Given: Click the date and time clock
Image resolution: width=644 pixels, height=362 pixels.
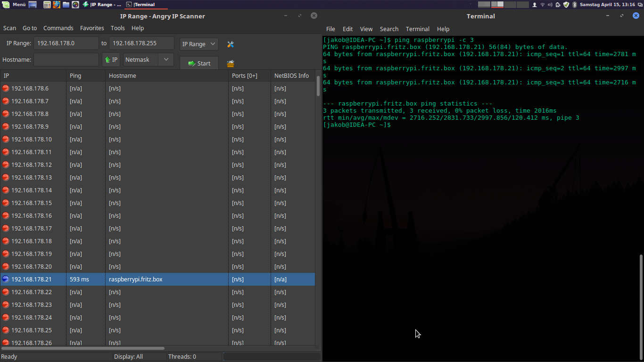Looking at the screenshot, I should coord(607,4).
